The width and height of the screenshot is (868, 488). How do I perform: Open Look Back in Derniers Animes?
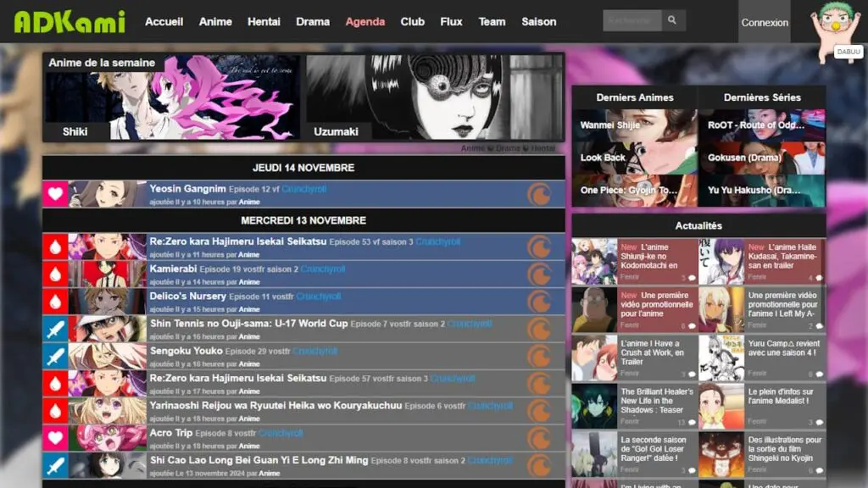[634, 158]
